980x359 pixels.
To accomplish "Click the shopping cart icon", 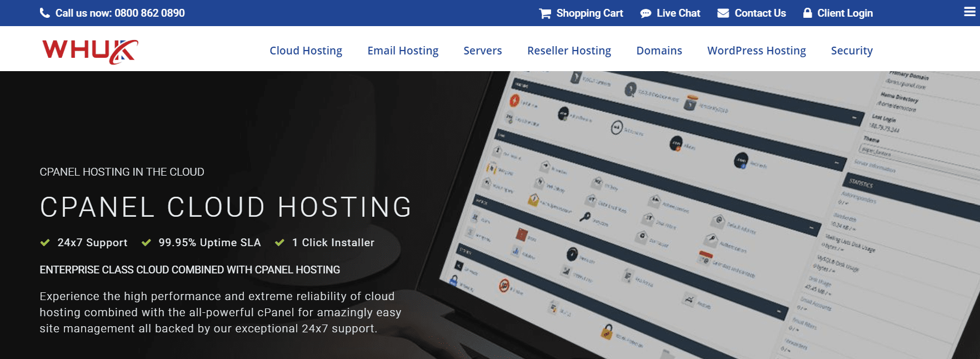I will 545,13.
